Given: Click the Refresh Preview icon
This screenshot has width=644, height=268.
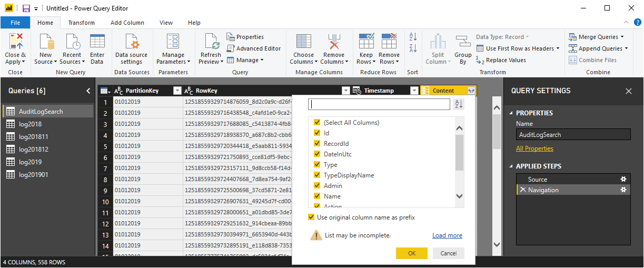Looking at the screenshot, I should click(211, 42).
